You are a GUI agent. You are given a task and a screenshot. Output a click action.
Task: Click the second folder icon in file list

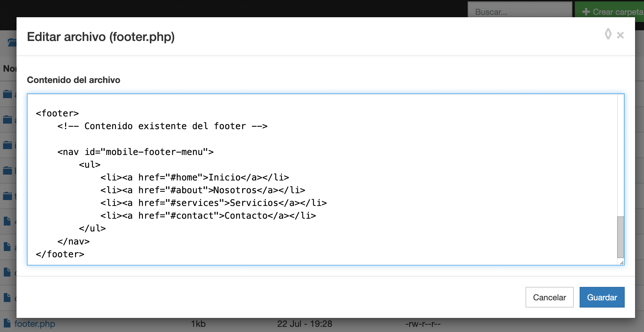(x=8, y=120)
